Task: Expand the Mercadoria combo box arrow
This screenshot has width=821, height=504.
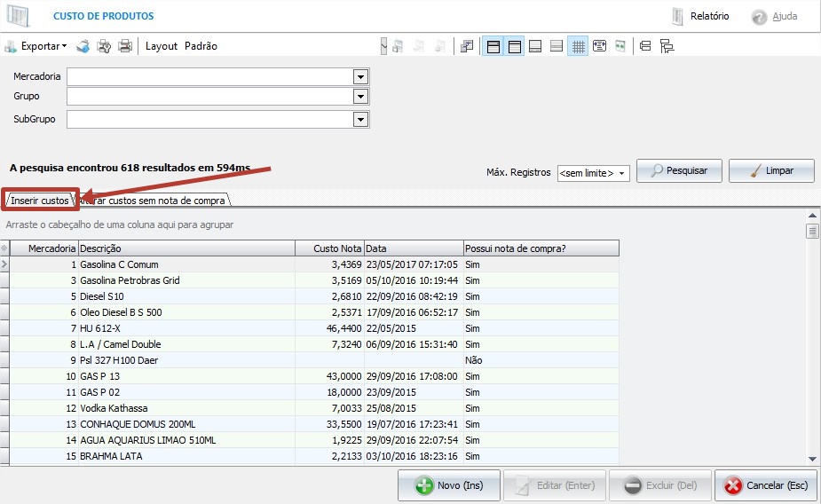Action: (x=360, y=77)
